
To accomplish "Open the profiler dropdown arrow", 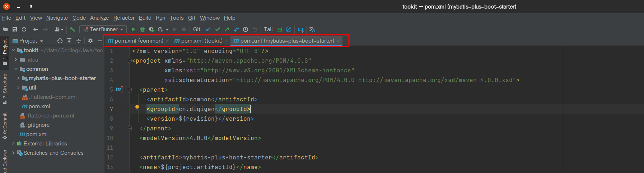I will 167,29.
